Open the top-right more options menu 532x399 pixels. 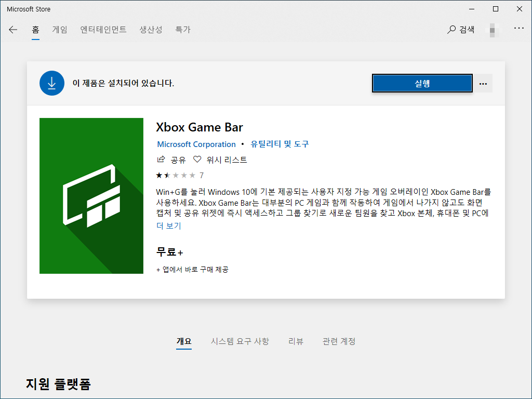pyautogui.click(x=519, y=28)
